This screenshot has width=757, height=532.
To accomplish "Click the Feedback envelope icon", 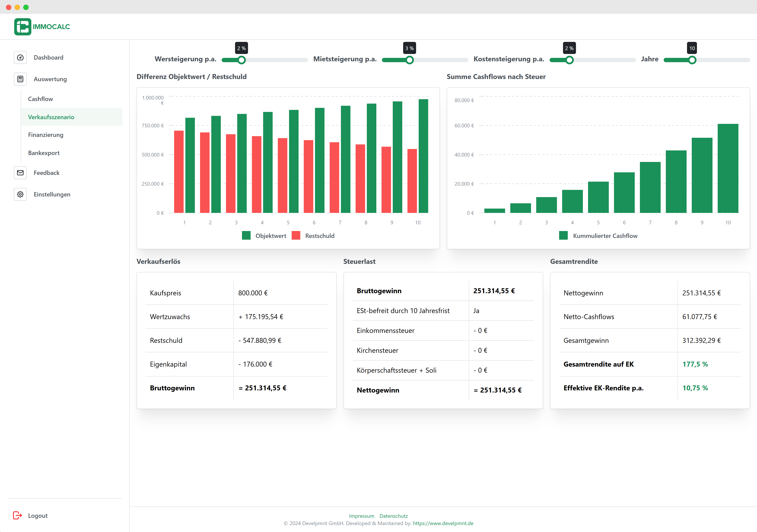I will click(20, 173).
